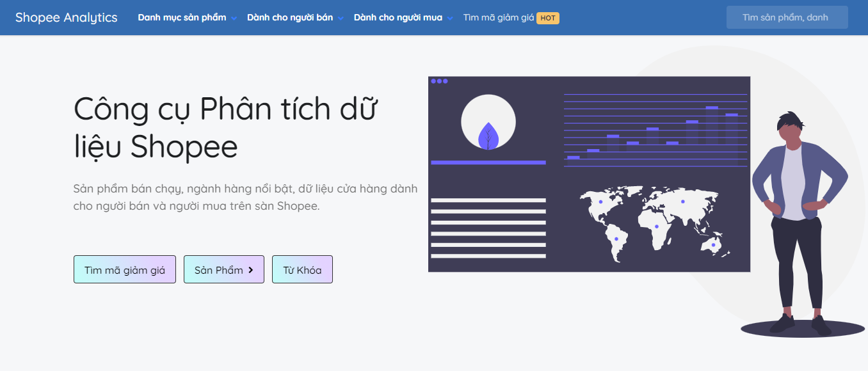Click the purple leaf icon in the circle

[x=488, y=136]
